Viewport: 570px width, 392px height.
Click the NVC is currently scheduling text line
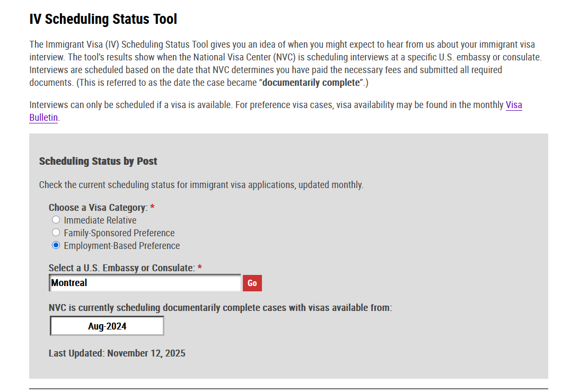(220, 308)
